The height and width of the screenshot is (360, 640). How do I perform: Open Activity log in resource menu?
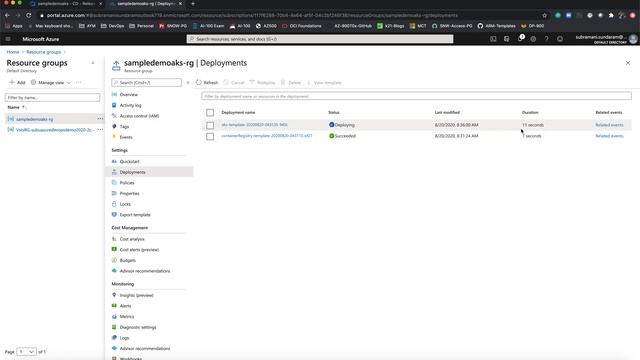pos(130,105)
